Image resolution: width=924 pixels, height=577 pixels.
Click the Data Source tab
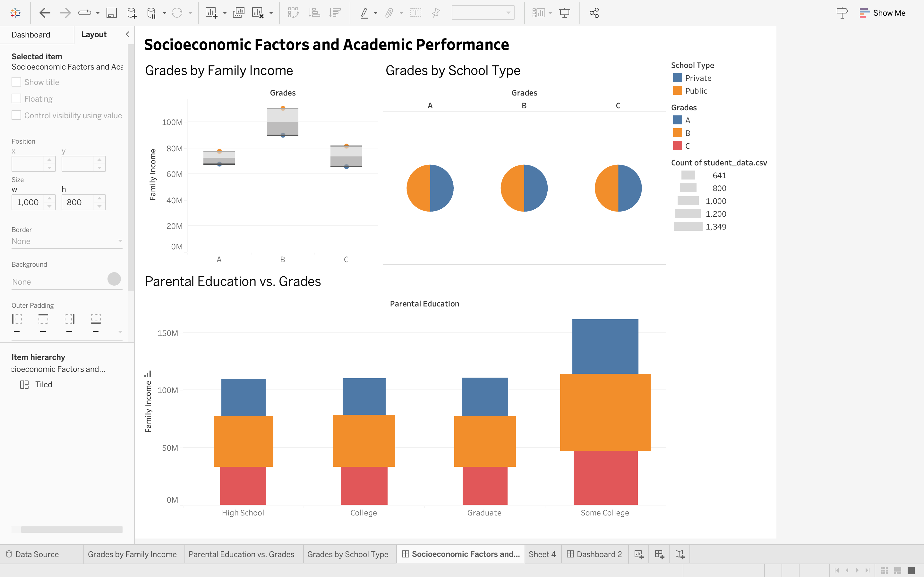tap(37, 554)
